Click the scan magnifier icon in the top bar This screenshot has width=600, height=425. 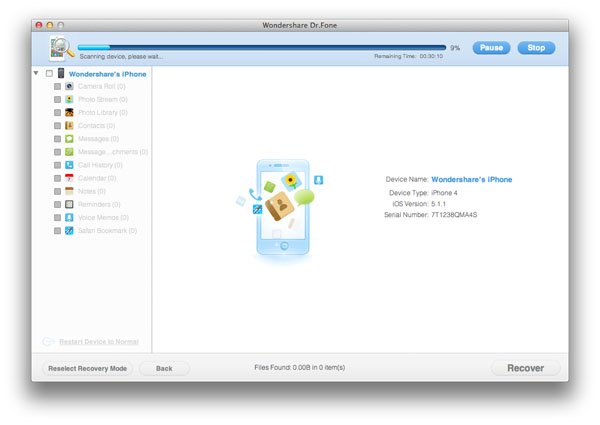click(62, 48)
